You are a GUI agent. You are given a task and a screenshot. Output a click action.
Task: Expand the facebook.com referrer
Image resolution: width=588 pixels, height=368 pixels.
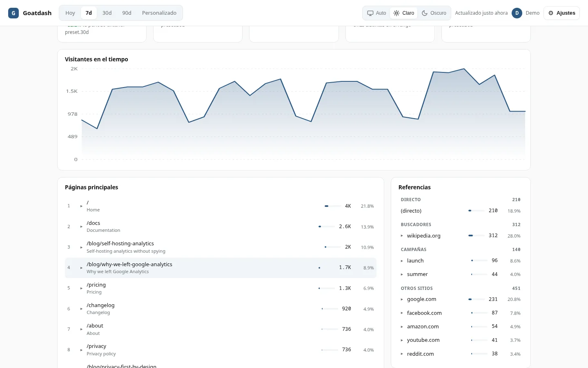402,313
